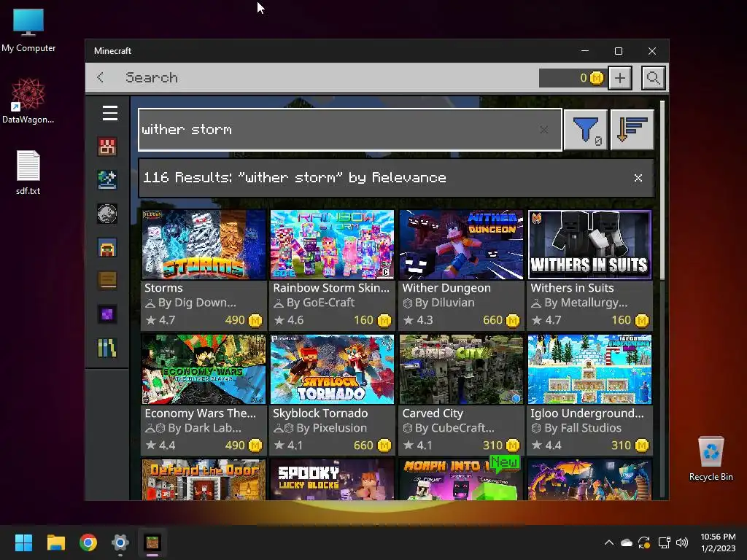Show hidden system tray icons

(x=609, y=542)
